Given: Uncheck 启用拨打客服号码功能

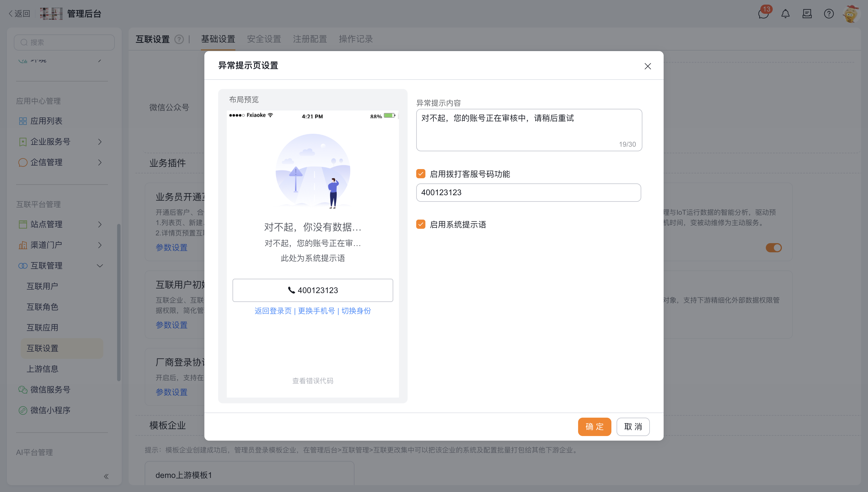Looking at the screenshot, I should click(x=421, y=174).
